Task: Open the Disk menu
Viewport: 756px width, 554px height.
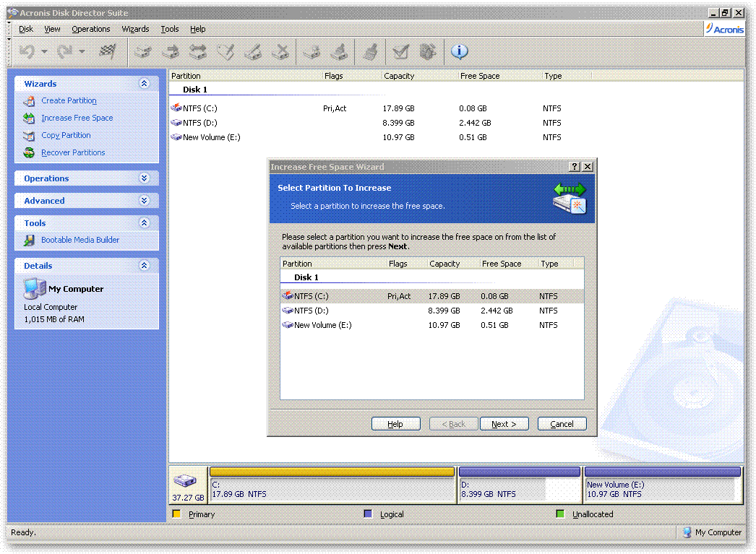Action: 26,29
